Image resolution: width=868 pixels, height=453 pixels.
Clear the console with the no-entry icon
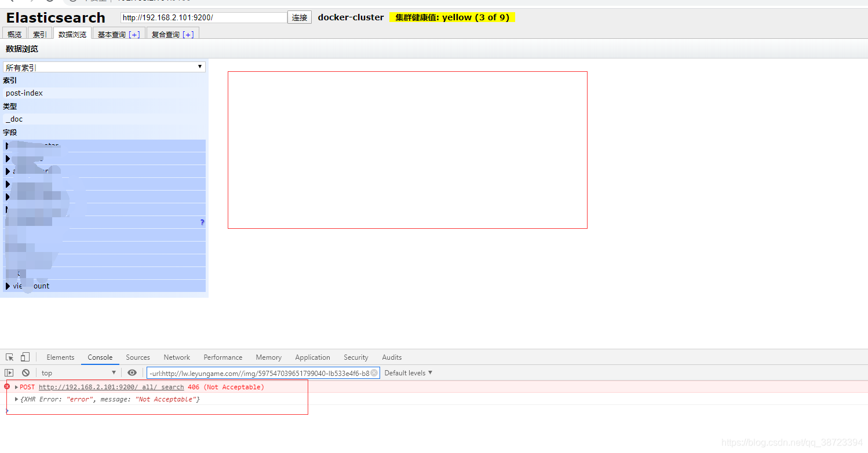tap(25, 372)
